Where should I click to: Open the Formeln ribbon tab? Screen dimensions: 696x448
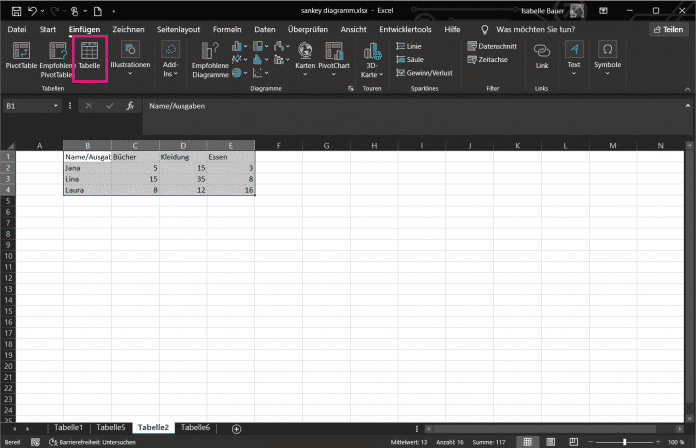click(x=226, y=30)
